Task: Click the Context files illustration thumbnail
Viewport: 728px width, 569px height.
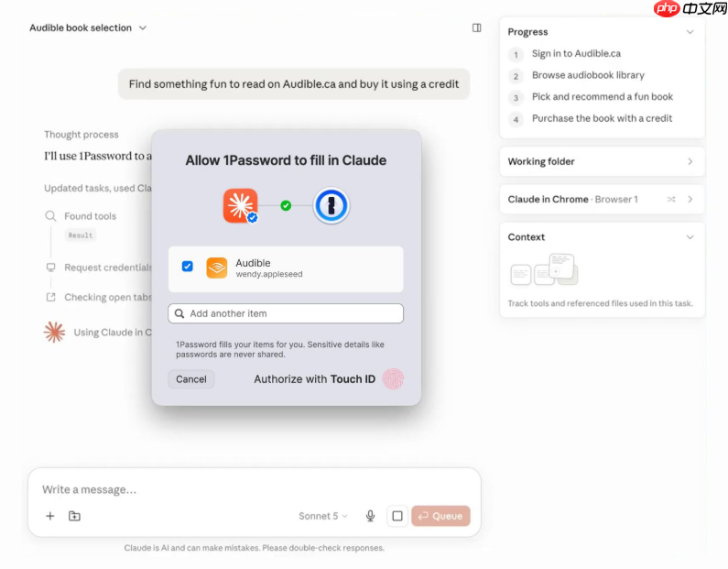Action: click(x=544, y=269)
